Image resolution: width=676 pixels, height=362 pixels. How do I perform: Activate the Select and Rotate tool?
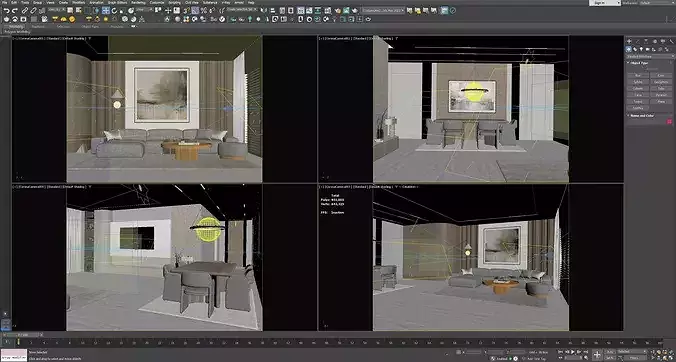tap(114, 10)
